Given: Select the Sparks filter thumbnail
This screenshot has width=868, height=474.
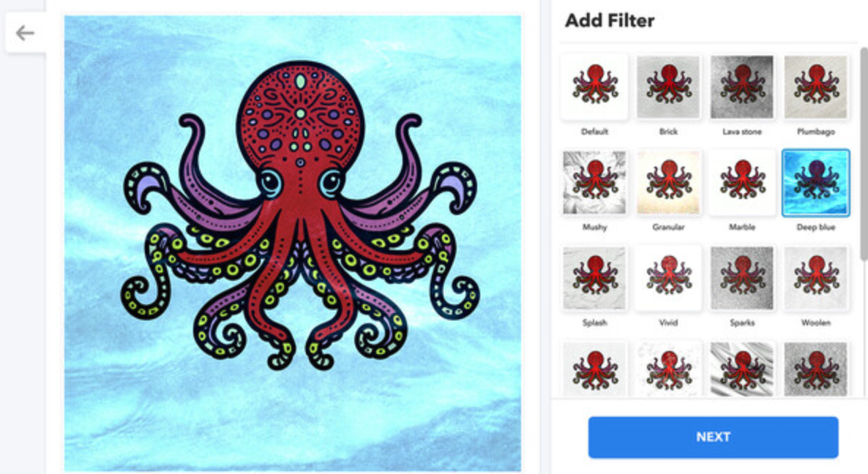Looking at the screenshot, I should tap(742, 278).
